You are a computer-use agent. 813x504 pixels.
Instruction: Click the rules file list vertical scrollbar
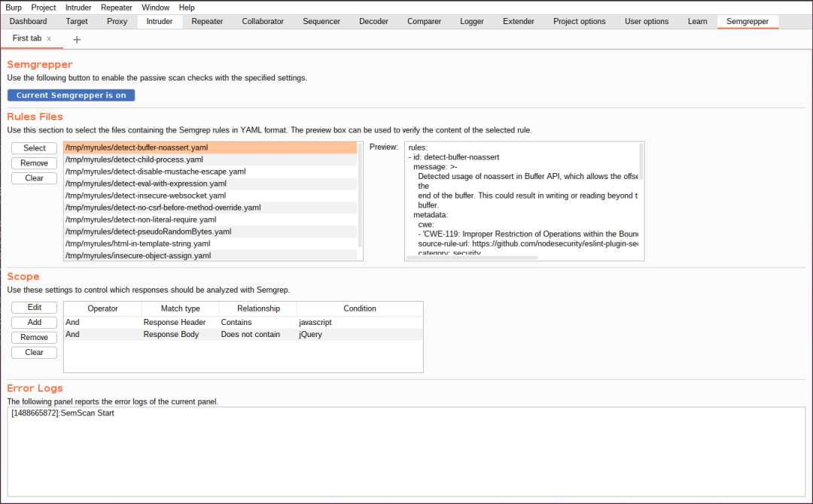[x=360, y=196]
